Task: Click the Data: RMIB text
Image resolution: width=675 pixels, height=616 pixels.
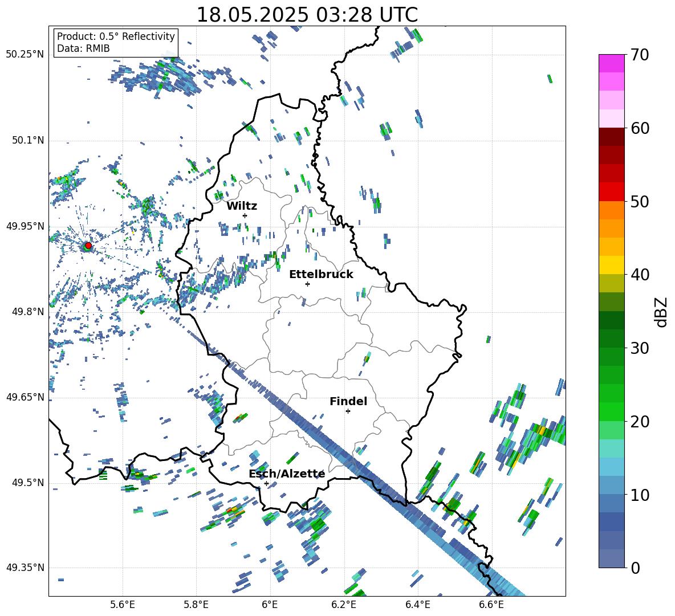Action: pos(83,48)
